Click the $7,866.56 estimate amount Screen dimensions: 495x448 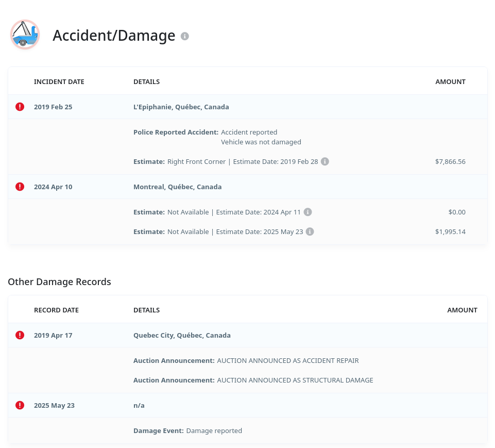tap(450, 161)
